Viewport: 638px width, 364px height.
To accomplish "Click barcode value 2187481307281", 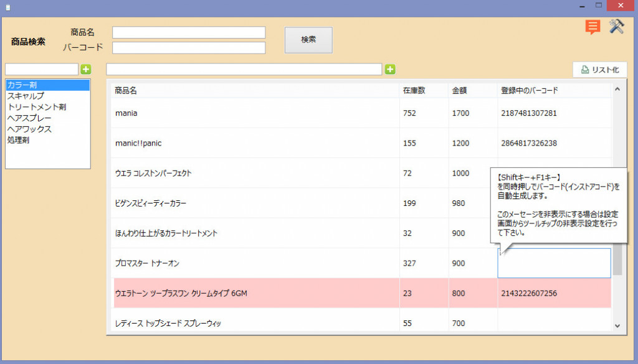I will [x=529, y=113].
